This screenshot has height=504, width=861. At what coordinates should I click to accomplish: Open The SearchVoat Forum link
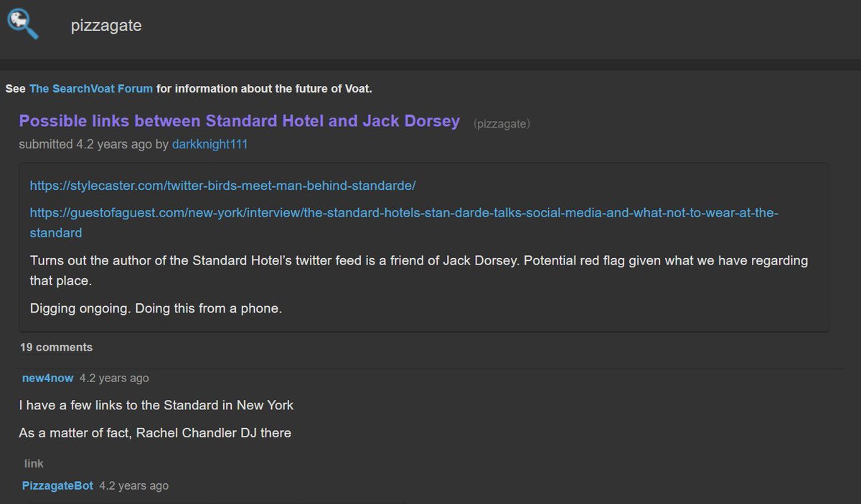click(x=91, y=89)
